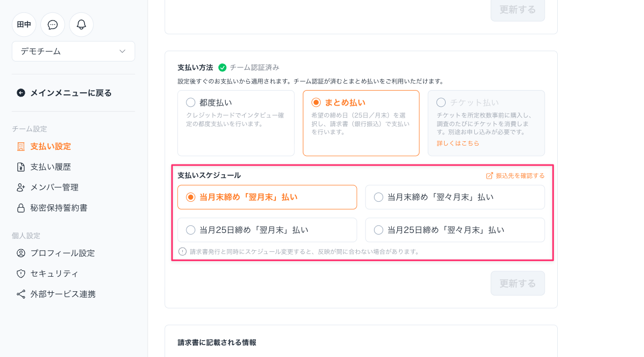Expand the デモチーム team dropdown
The height and width of the screenshot is (357, 644).
[x=73, y=51]
